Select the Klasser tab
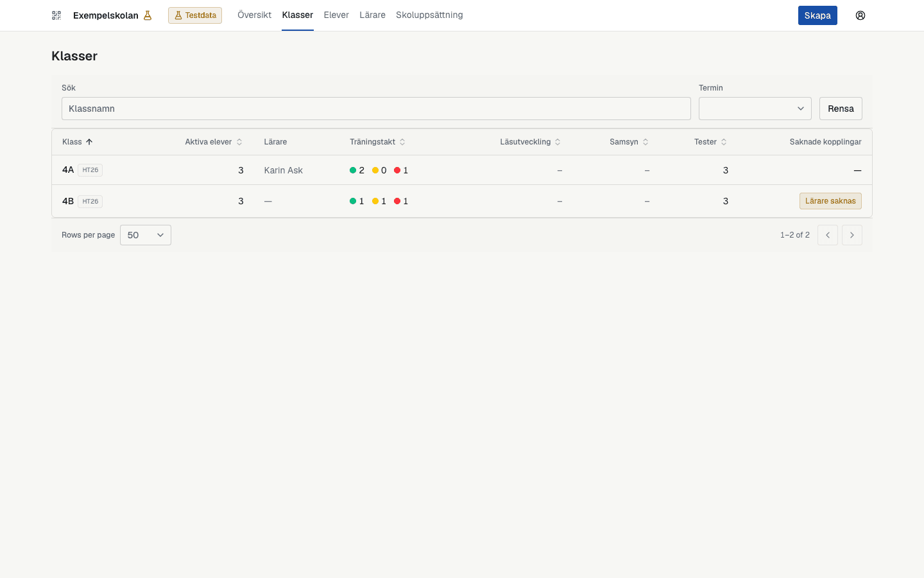This screenshot has height=578, width=924. tap(298, 15)
